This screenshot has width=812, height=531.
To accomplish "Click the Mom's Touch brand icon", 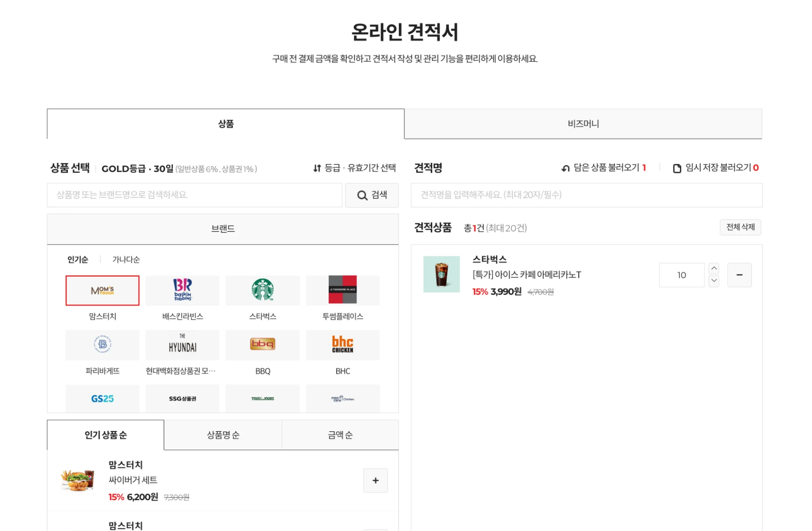I will coord(102,290).
